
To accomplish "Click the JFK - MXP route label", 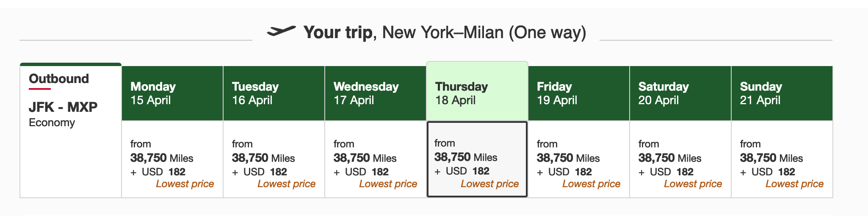I will pyautogui.click(x=63, y=107).
